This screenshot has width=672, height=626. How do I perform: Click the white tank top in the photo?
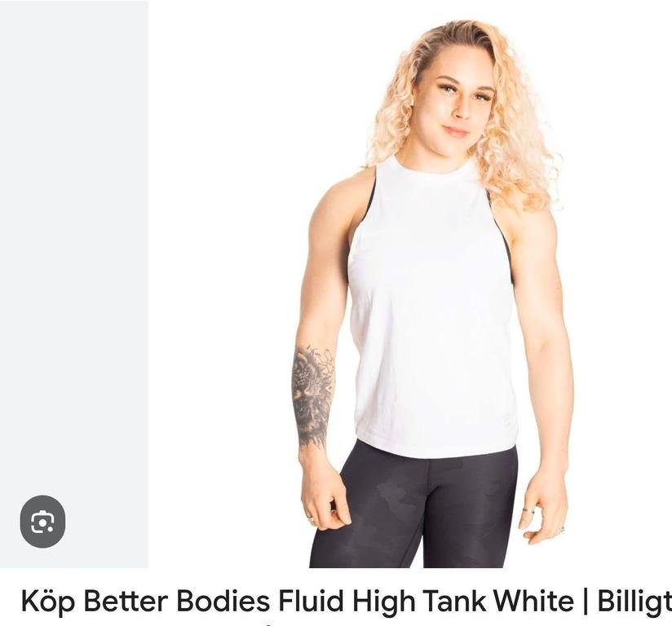pyautogui.click(x=432, y=308)
